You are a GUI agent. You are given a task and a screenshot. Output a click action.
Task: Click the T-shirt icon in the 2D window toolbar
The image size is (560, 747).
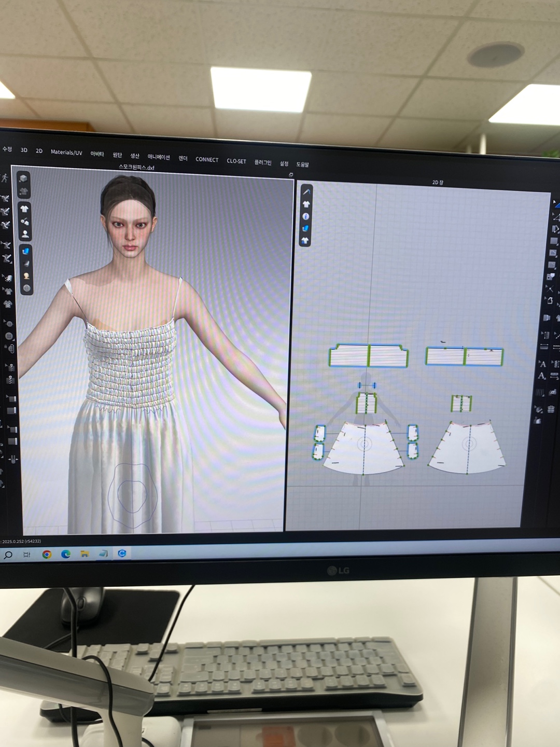pos(306,204)
